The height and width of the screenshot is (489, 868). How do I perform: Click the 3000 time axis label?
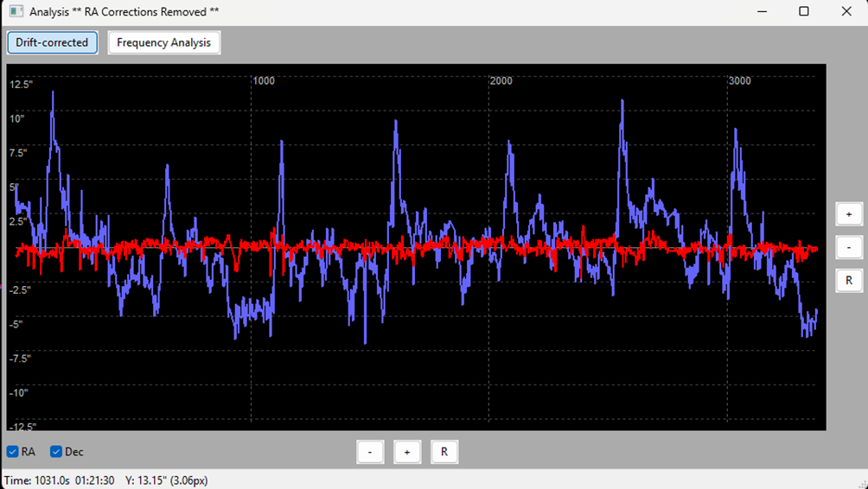[x=739, y=80]
